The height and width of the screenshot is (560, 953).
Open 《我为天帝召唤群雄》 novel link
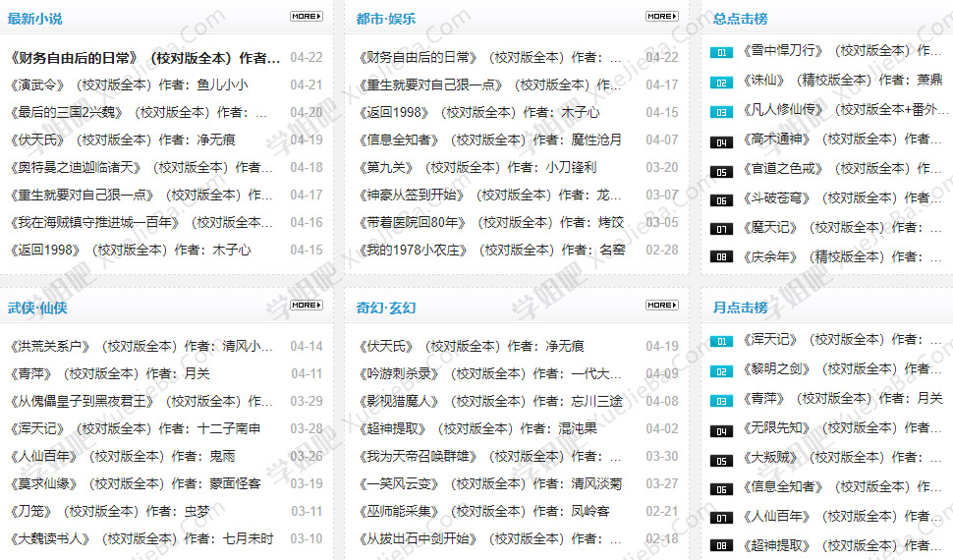click(490, 456)
